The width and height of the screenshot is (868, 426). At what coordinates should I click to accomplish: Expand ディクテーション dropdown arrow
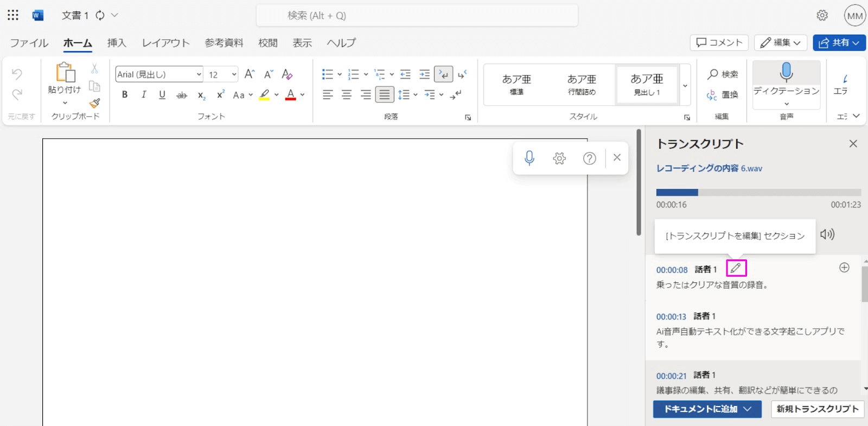(787, 104)
